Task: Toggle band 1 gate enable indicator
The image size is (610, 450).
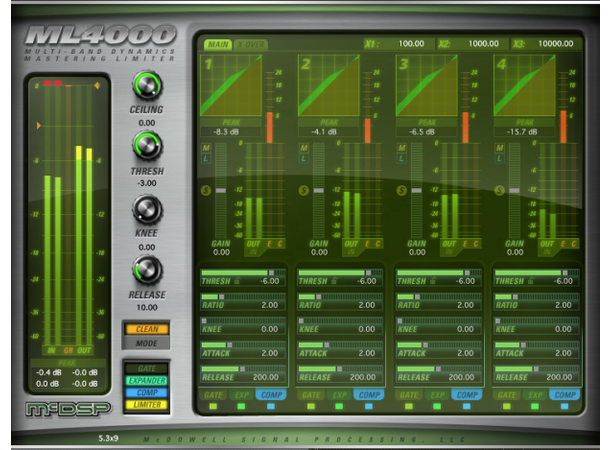Action: [213, 406]
